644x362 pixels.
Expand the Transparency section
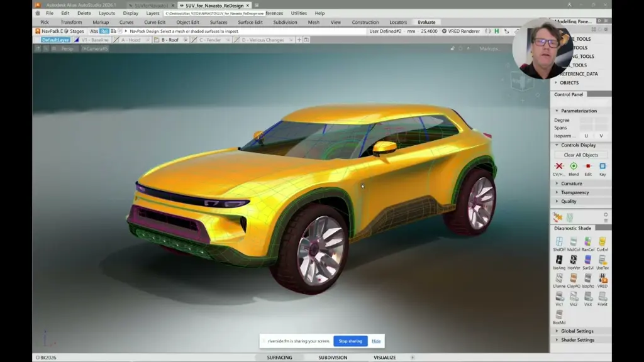click(x=557, y=192)
